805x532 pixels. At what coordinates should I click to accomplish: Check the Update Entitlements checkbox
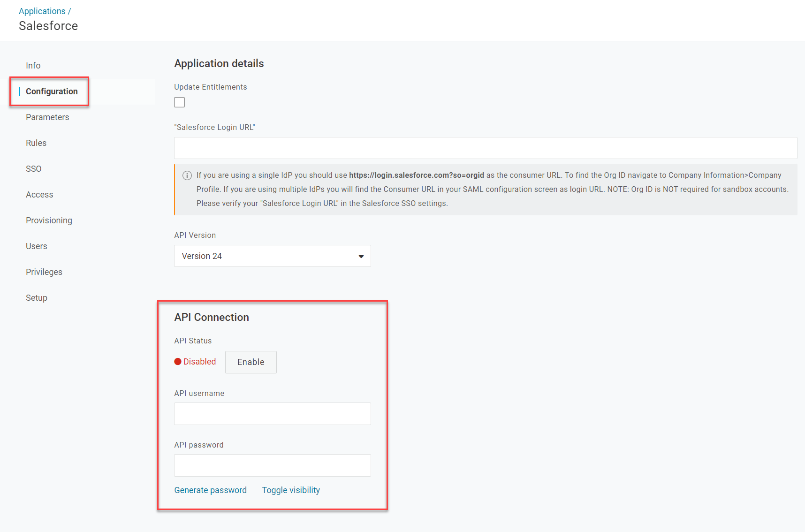(179, 102)
